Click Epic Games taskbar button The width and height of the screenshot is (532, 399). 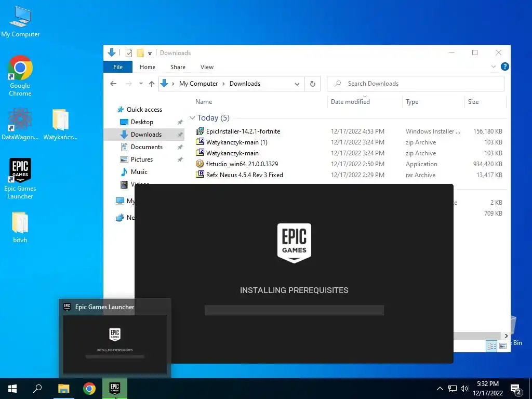115,389
